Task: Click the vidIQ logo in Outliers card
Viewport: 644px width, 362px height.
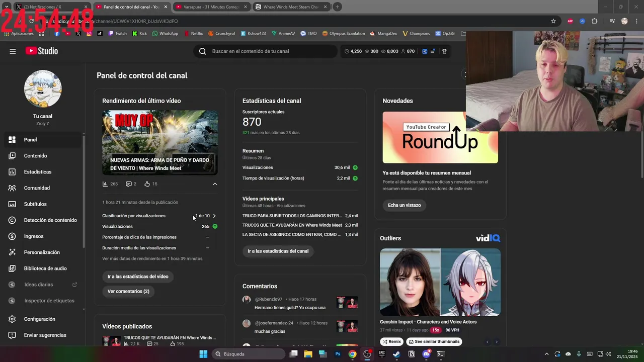Action: click(488, 238)
